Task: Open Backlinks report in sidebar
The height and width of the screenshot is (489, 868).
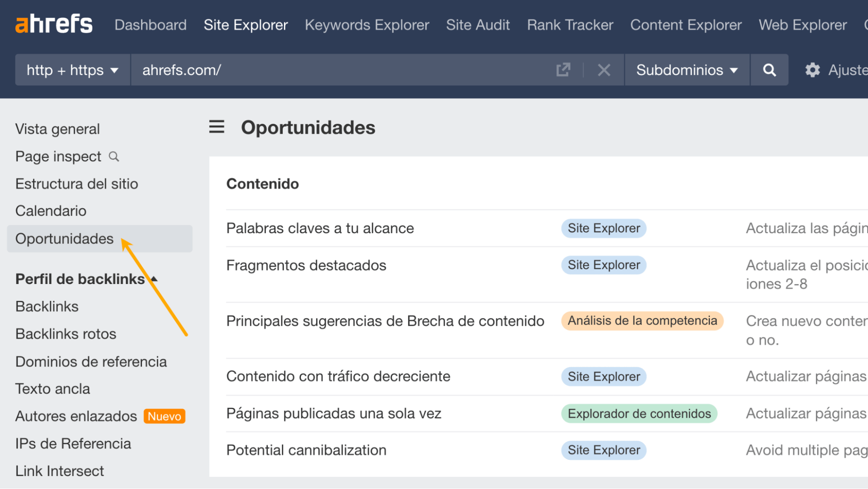Action: tap(47, 306)
